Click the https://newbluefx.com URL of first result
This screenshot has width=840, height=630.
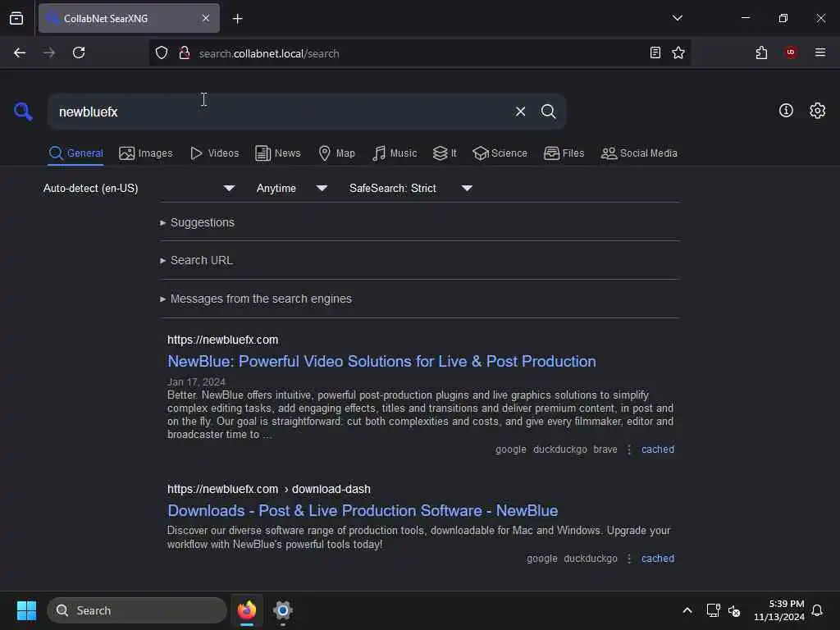pos(223,340)
